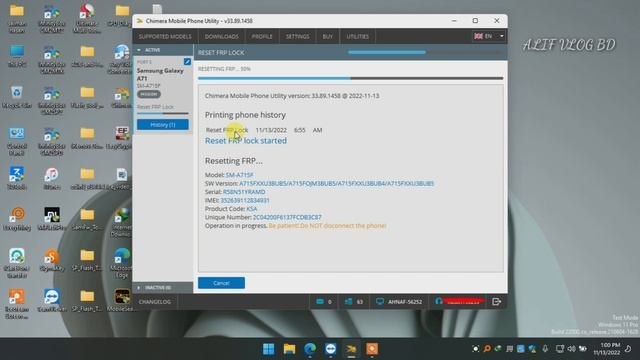Click the microphone icon in system tray

545,349
